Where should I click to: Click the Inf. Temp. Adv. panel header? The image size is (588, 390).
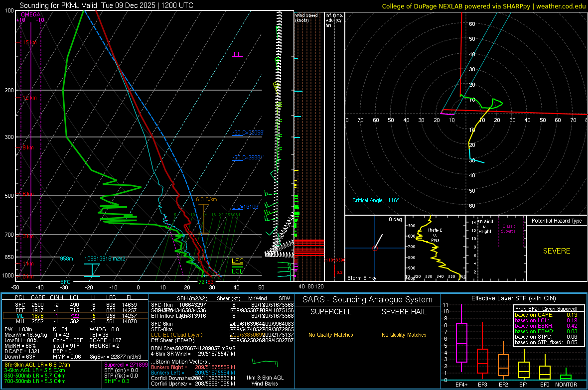coord(334,20)
